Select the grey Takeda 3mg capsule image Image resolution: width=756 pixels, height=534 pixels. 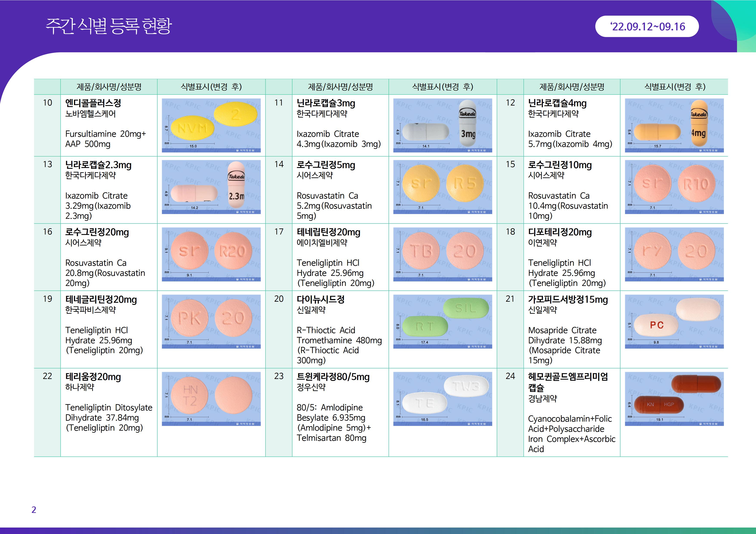[x=442, y=125]
